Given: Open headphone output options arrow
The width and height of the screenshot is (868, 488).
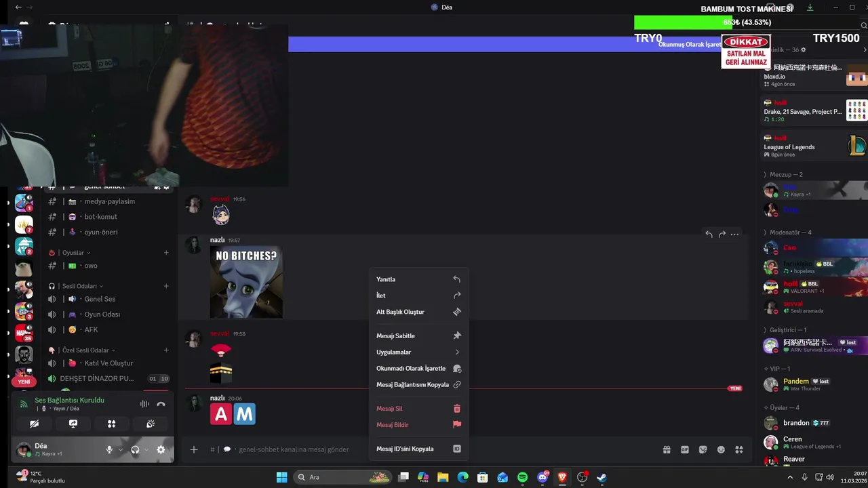Looking at the screenshot, I should click(146, 449).
